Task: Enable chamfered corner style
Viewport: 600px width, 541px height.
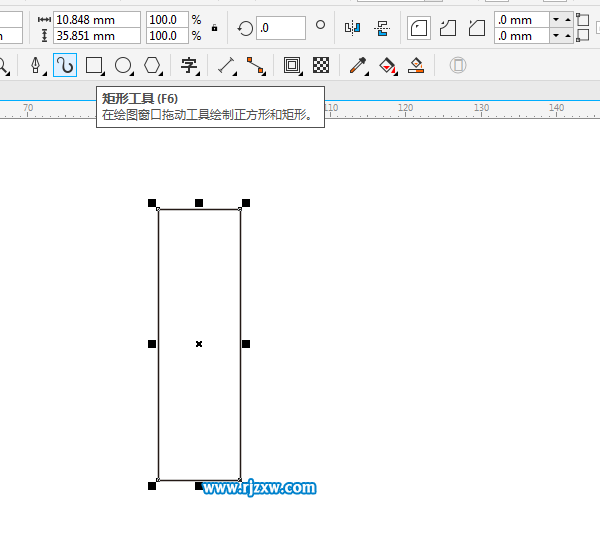Action: tap(477, 28)
